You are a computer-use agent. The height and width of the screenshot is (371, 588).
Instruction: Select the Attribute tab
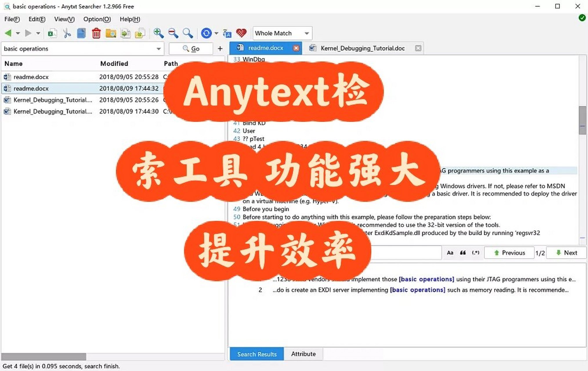[303, 354]
